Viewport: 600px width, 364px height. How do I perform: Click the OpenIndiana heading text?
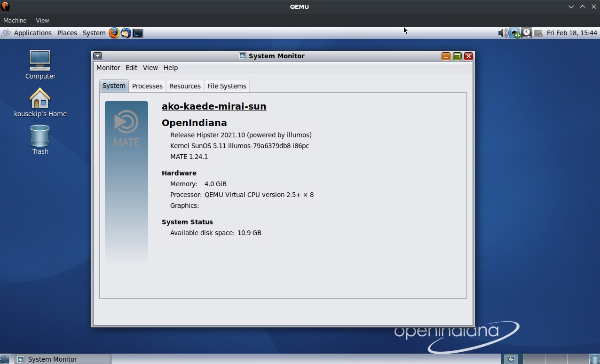(194, 123)
